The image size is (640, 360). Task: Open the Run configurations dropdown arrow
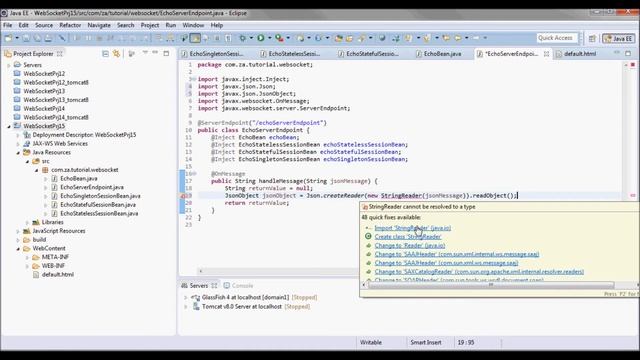269,38
